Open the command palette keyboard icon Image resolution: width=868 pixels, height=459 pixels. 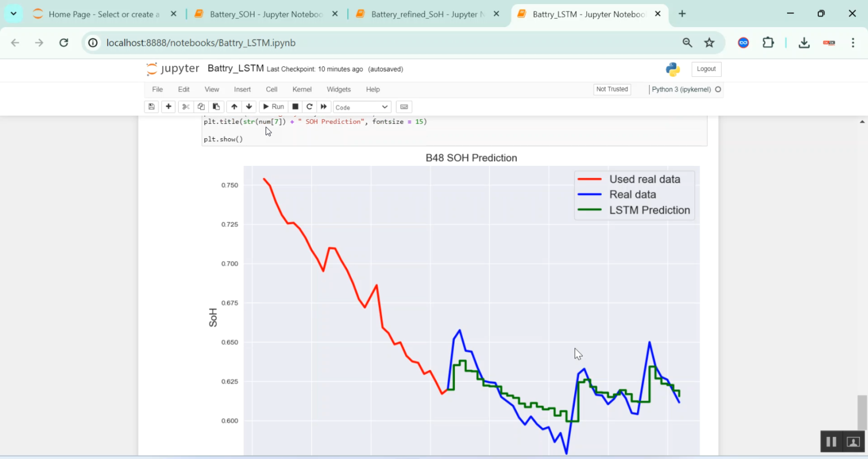403,106
